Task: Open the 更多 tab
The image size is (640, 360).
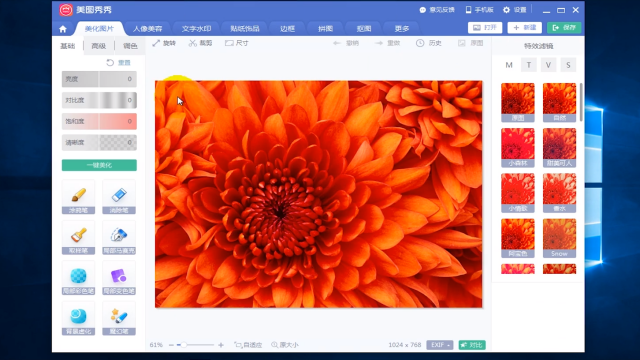Action: [402, 29]
